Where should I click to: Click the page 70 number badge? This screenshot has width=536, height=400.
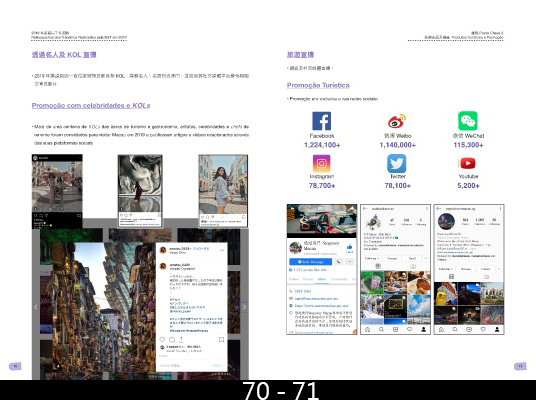[15, 366]
